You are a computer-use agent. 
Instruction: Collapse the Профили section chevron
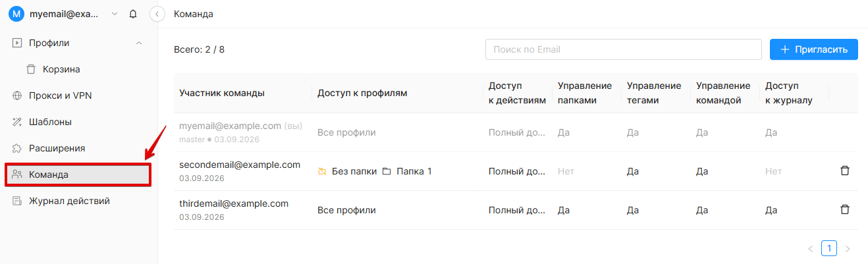pyautogui.click(x=138, y=43)
